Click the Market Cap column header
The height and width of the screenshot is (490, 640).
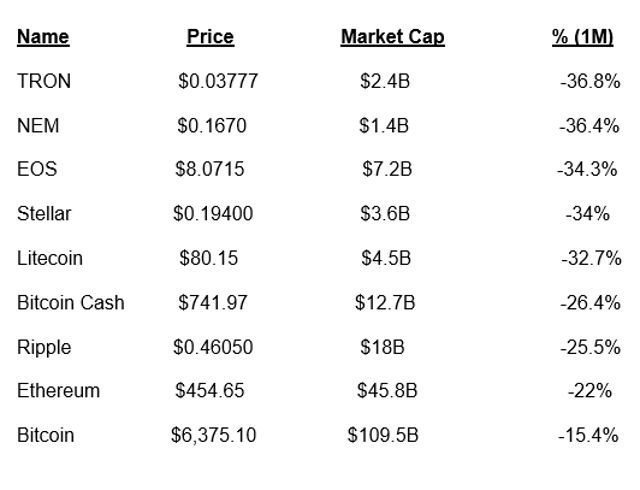(x=392, y=38)
